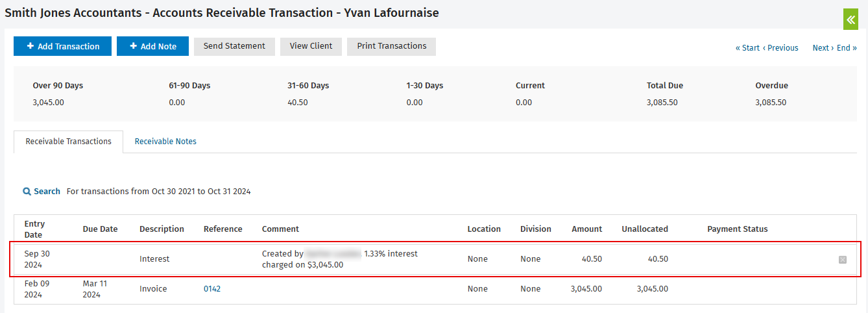Click the transactions date range text
Viewport: 868px width, 313px height.
click(159, 192)
